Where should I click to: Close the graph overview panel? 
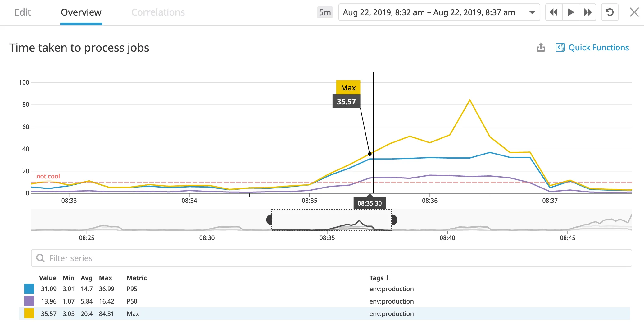634,12
